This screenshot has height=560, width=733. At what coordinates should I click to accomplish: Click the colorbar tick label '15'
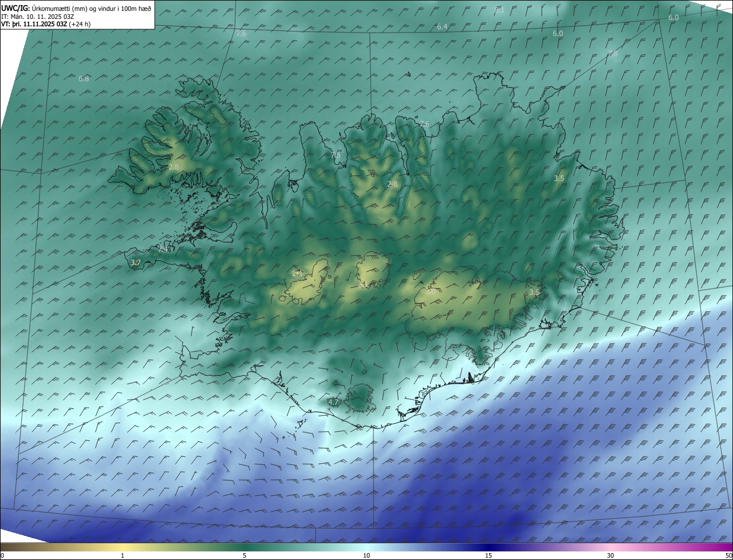(488, 555)
